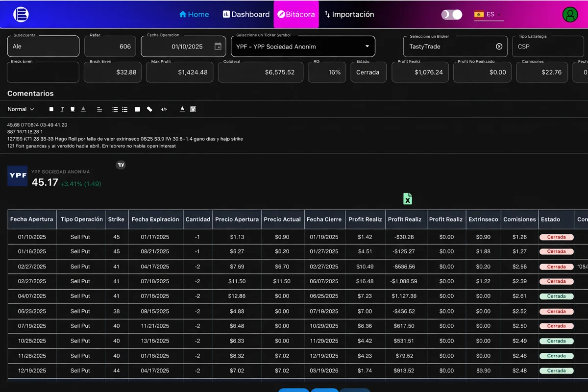Click the $3.90 Extrinseco cell
The height and width of the screenshot is (392, 588).
[x=483, y=371]
